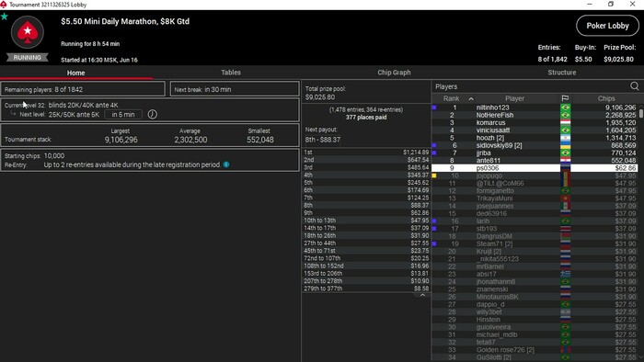644x362 pixels.
Task: Click the '279th to 377th' payout row
Action: click(x=366, y=288)
